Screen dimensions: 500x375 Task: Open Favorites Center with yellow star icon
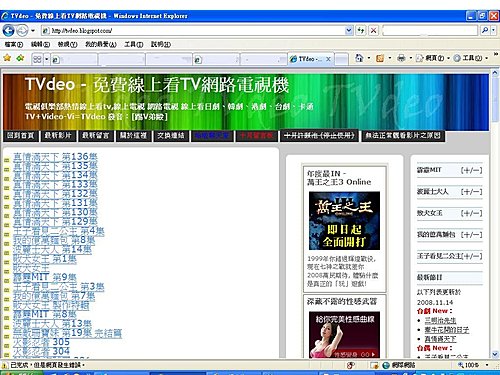7,58
